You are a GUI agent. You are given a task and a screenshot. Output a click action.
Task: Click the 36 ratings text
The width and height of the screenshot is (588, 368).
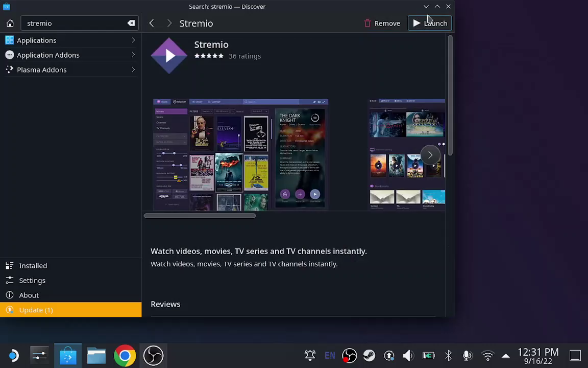click(245, 56)
